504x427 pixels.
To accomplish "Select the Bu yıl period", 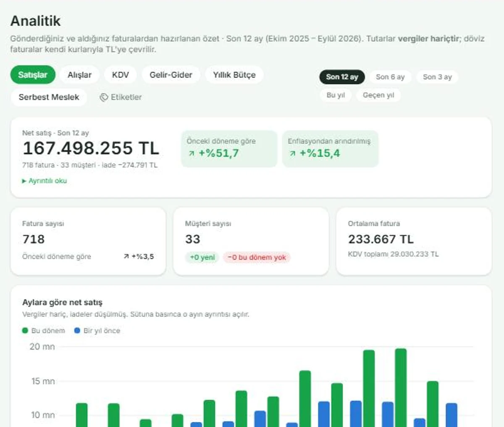I will (336, 95).
